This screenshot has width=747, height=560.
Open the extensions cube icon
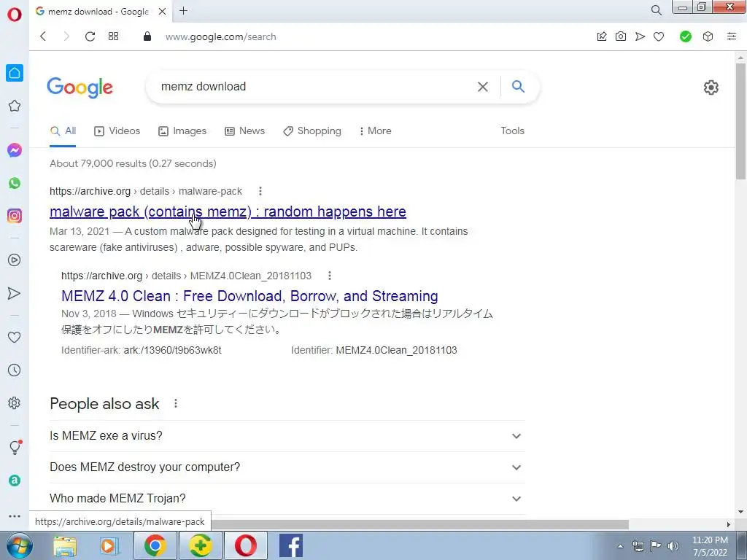tap(708, 36)
